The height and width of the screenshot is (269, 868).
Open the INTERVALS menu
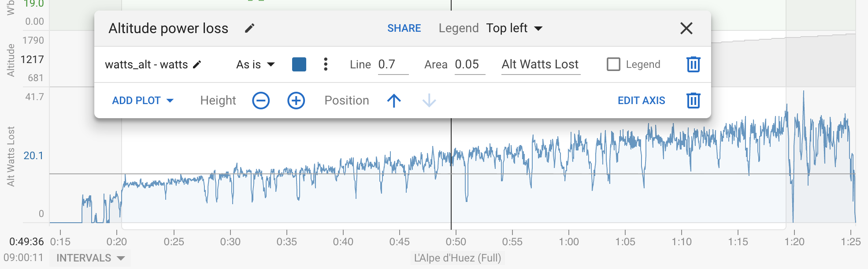coord(90,258)
